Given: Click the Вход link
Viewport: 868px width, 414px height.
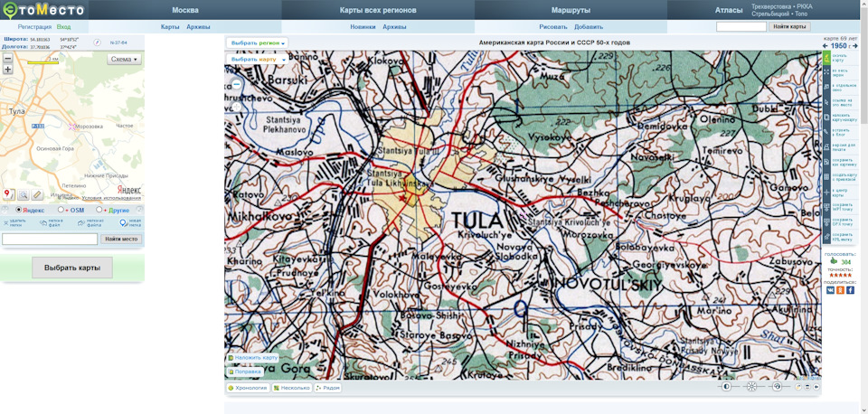Looking at the screenshot, I should point(63,26).
